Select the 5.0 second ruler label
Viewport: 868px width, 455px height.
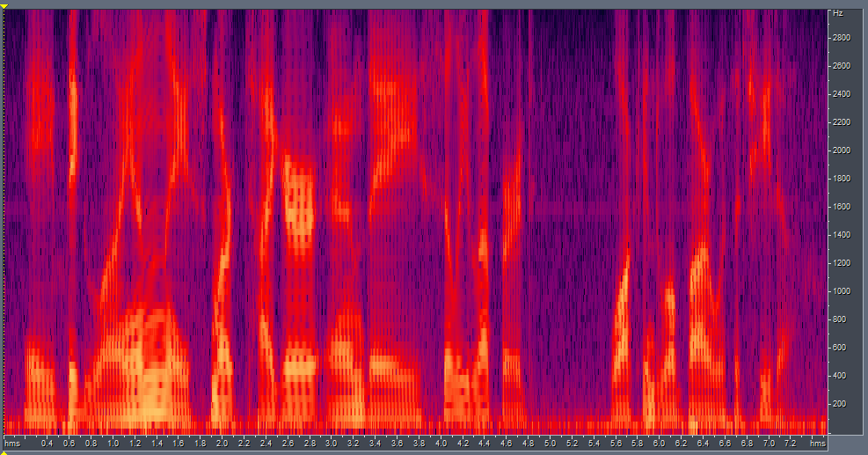(x=550, y=444)
